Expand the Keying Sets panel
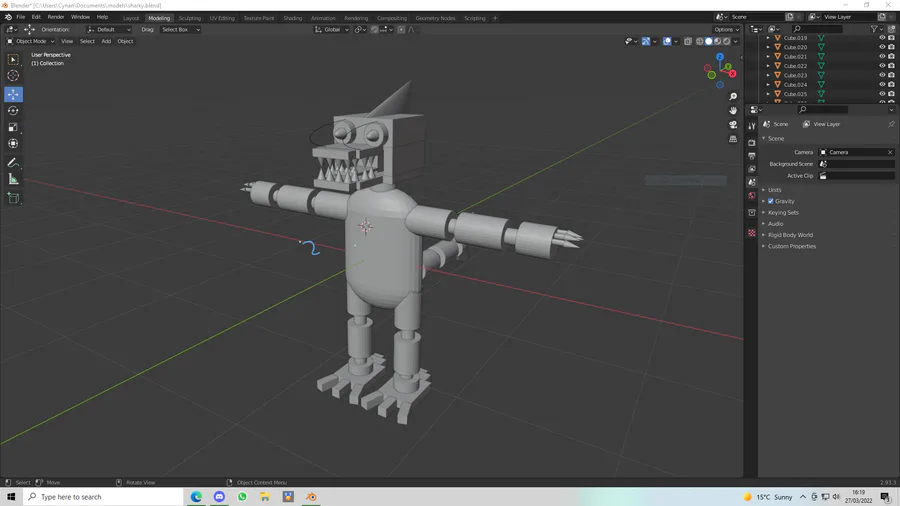The height and width of the screenshot is (506, 900). coord(781,213)
